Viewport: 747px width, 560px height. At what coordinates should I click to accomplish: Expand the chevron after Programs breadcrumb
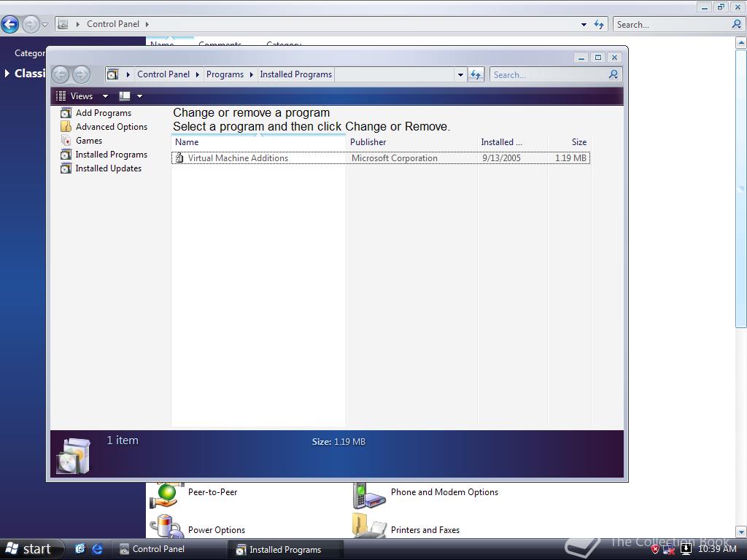pos(252,75)
